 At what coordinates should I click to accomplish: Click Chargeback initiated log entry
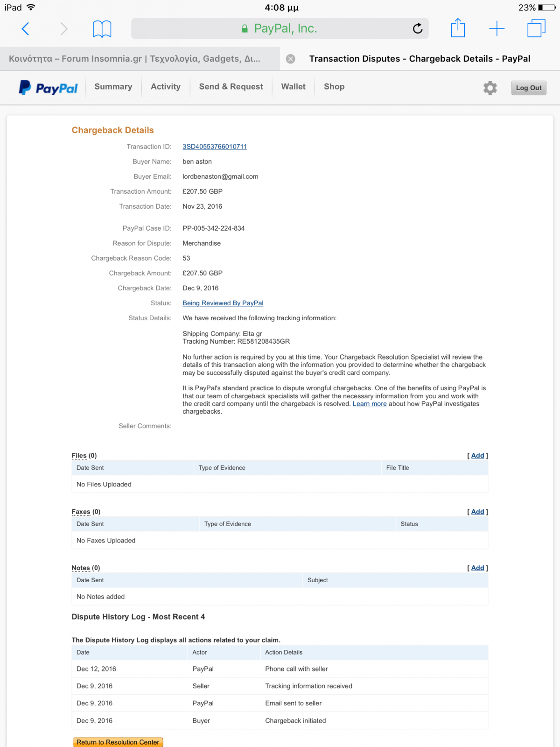[295, 720]
